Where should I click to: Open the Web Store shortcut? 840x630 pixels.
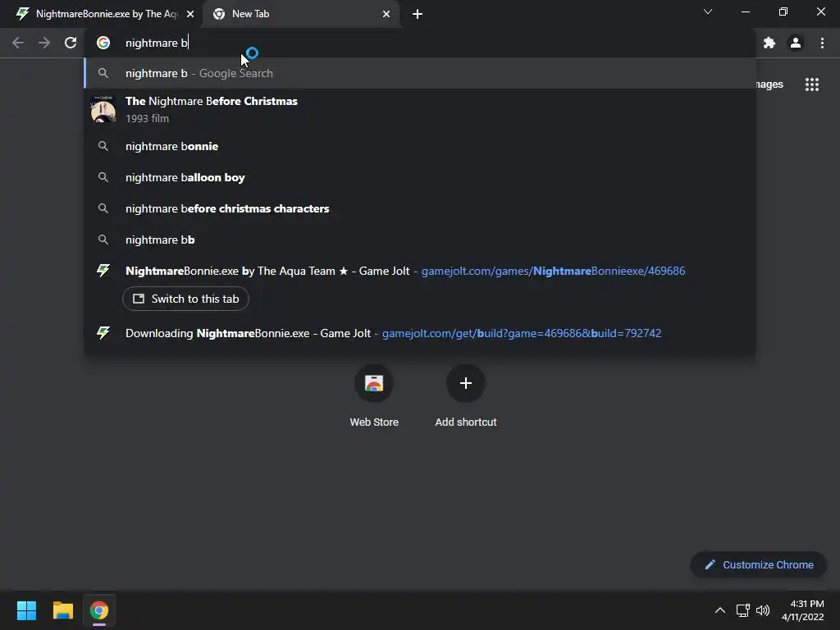pyautogui.click(x=374, y=396)
